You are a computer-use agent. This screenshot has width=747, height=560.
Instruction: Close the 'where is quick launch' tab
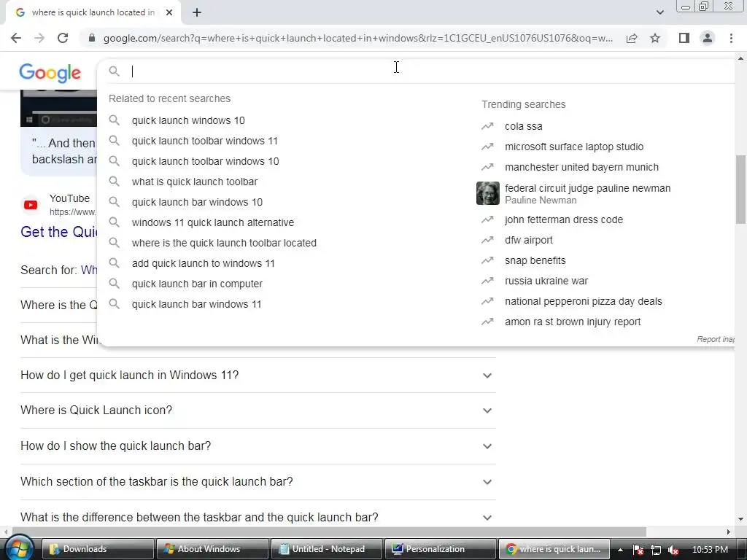[169, 12]
